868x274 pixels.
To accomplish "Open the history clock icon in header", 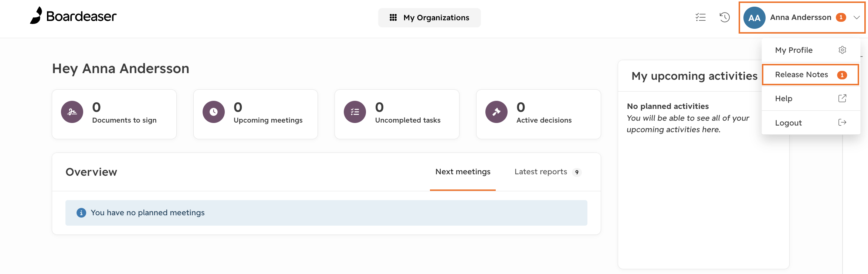I will tap(725, 17).
